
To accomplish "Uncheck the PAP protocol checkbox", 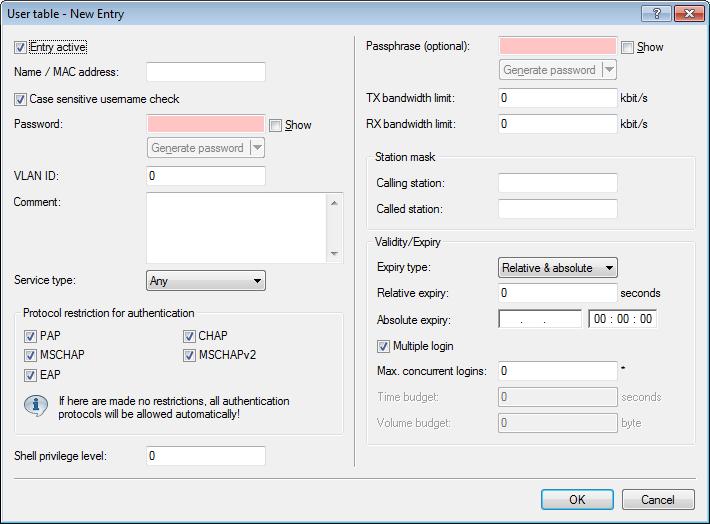I will click(30, 336).
